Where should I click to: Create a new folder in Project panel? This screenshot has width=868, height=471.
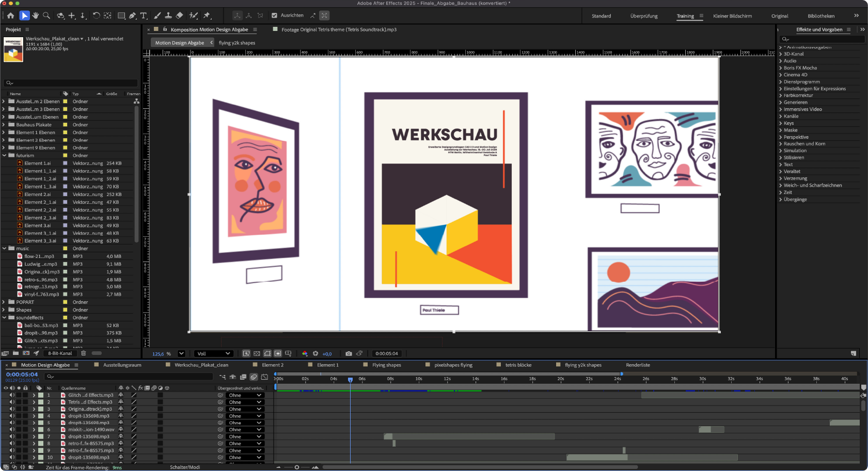[x=15, y=353]
